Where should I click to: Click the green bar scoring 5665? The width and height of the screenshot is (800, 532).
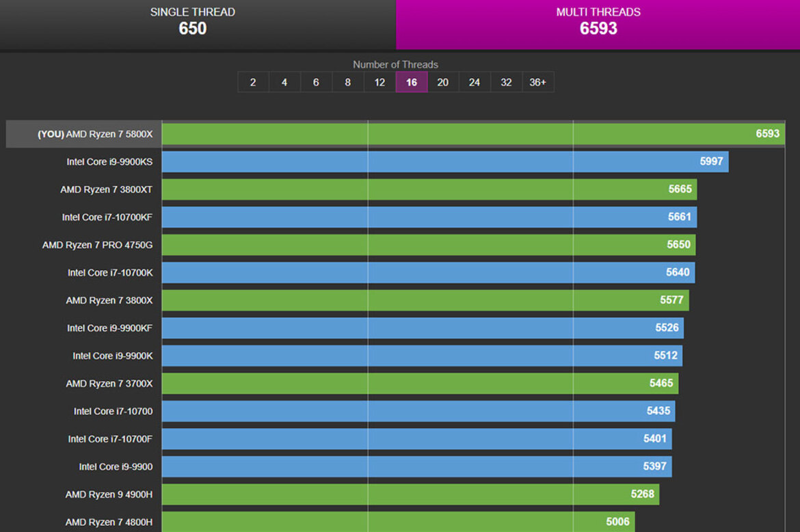(429, 189)
